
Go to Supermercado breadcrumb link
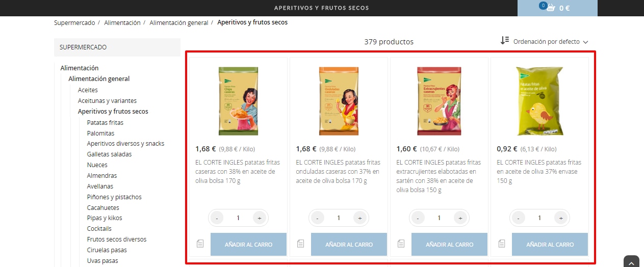click(74, 22)
